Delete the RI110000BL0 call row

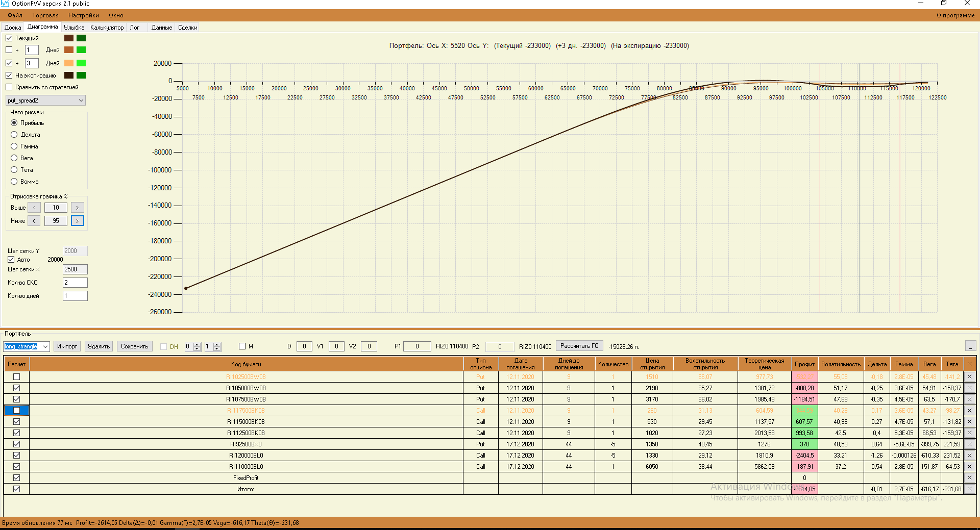pyautogui.click(x=969, y=467)
